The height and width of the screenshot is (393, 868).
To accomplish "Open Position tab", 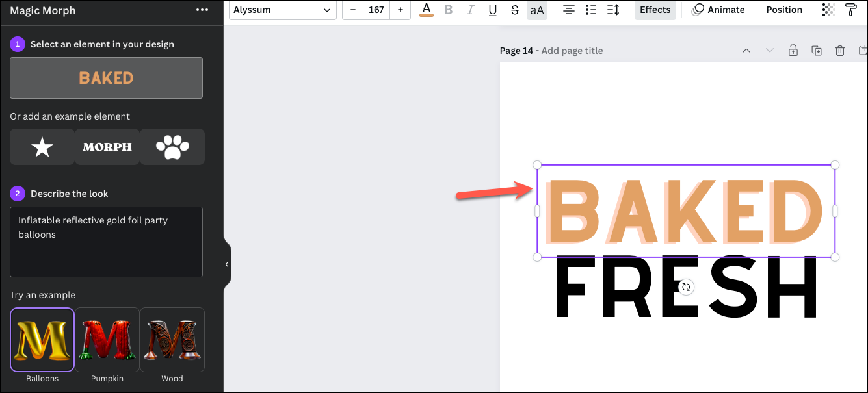I will tap(784, 10).
